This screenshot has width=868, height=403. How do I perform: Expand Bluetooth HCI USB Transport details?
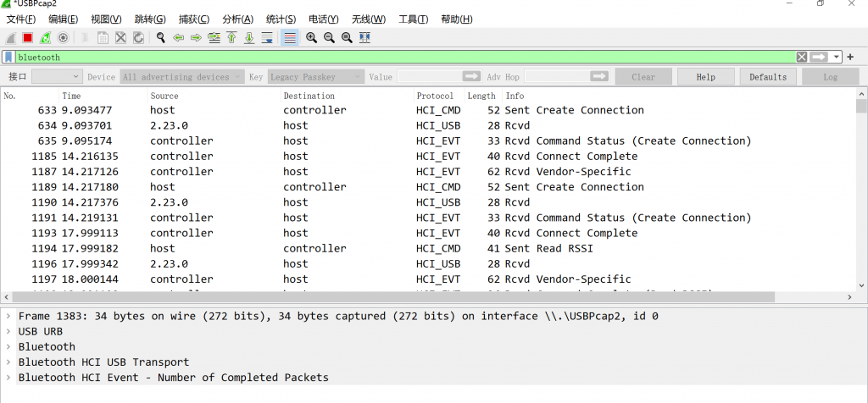pos(8,362)
